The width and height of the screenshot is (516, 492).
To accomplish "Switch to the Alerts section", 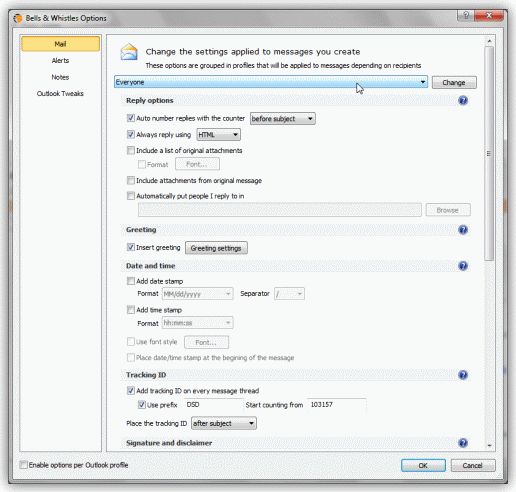I will [60, 60].
